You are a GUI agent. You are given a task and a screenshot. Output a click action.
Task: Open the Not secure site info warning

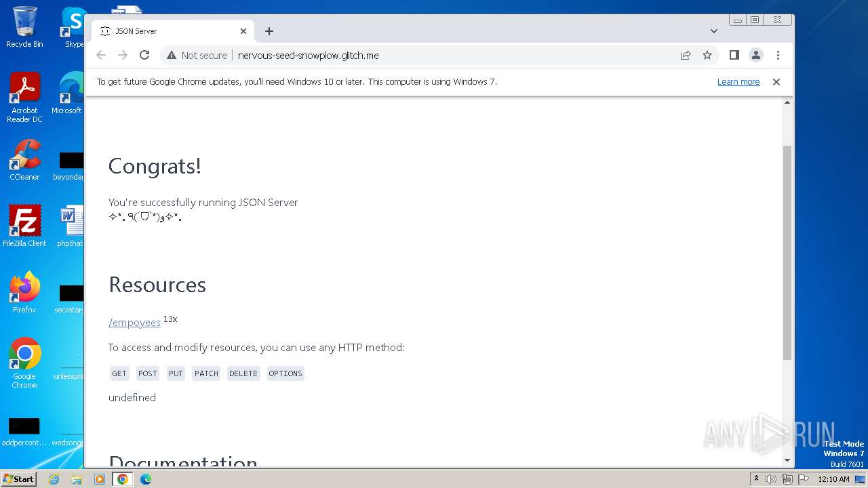(x=197, y=56)
